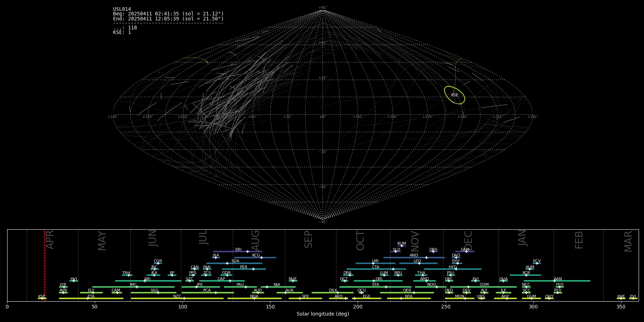Screen dimensions: 644x322
Task: Click the LEO shower label
Action: click(x=418, y=261)
